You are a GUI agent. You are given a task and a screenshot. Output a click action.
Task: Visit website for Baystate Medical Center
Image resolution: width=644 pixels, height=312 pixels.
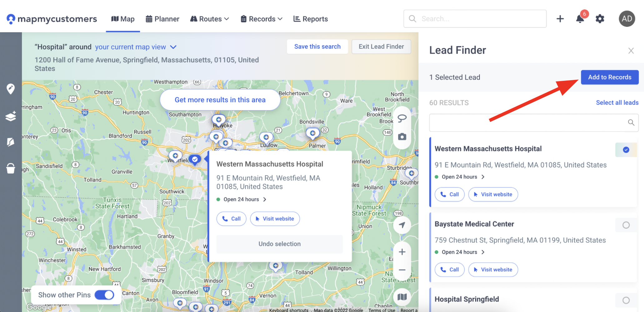(493, 270)
